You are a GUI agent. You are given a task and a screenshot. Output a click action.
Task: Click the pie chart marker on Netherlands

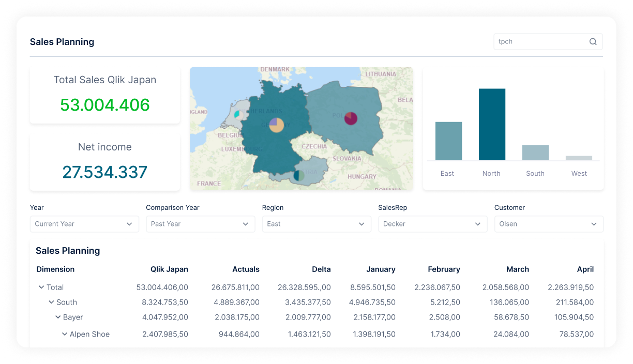pos(237,114)
